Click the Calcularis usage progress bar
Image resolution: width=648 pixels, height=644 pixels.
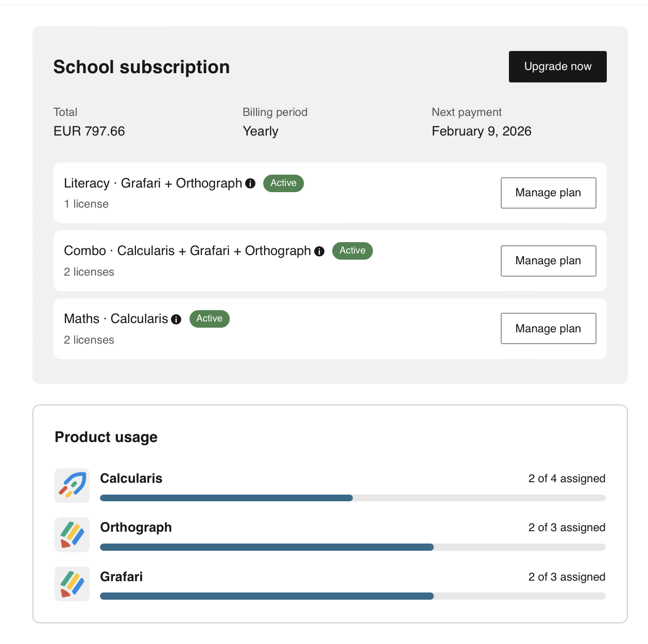(x=352, y=498)
